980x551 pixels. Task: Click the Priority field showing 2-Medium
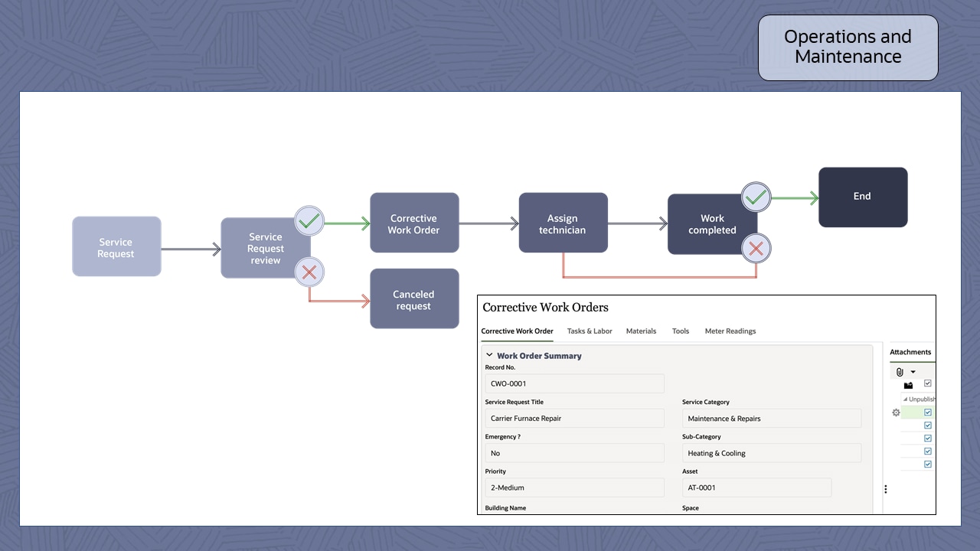coord(574,487)
